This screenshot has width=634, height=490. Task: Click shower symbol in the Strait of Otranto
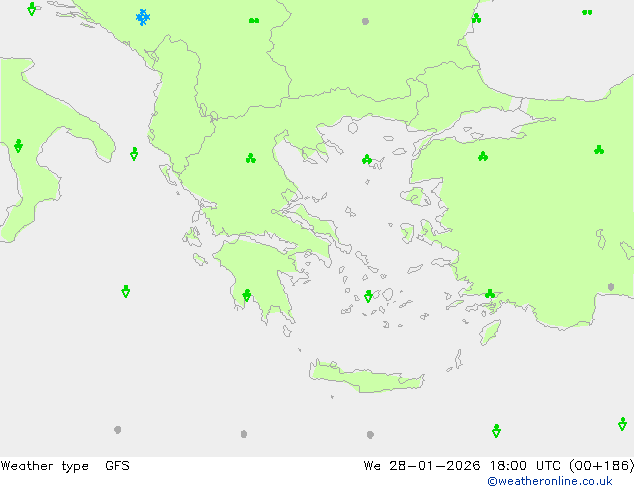pos(134,154)
